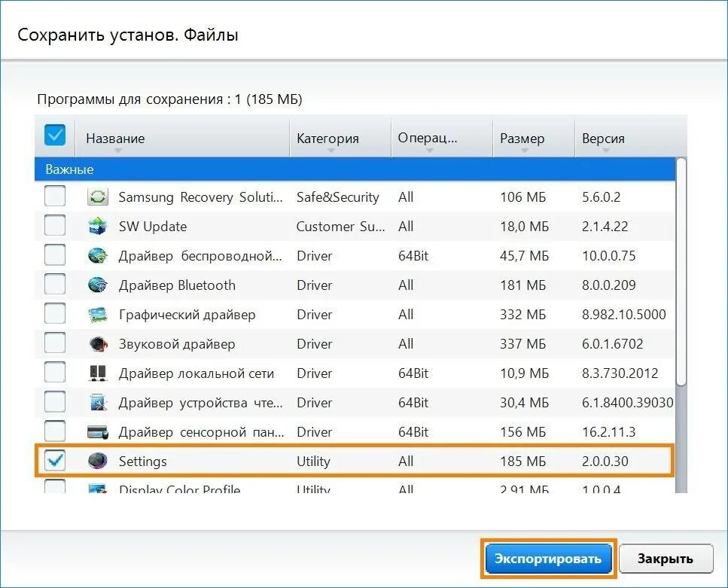The height and width of the screenshot is (588, 728).
Task: Click the wireless driver icon (Драйвер беспроводной)
Action: pos(98,255)
